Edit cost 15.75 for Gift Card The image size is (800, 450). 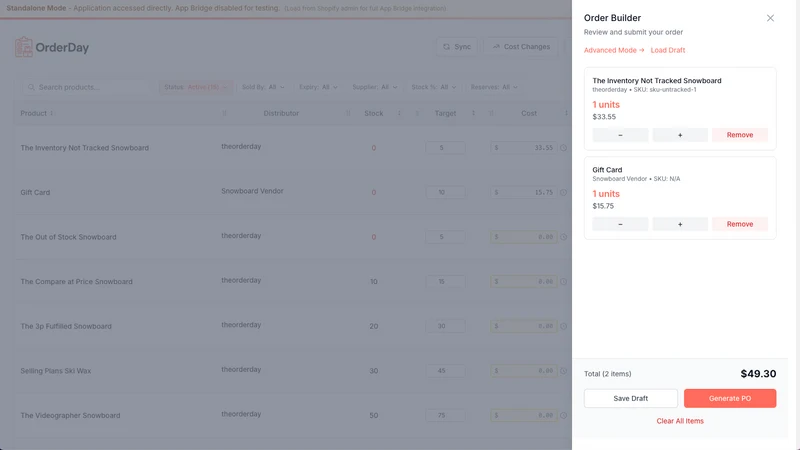pos(523,192)
